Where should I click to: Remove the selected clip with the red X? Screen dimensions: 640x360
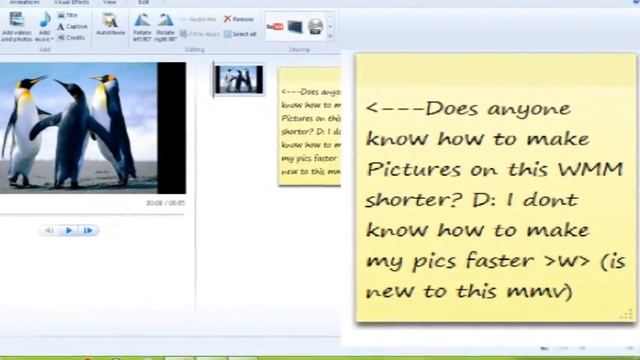239,19
